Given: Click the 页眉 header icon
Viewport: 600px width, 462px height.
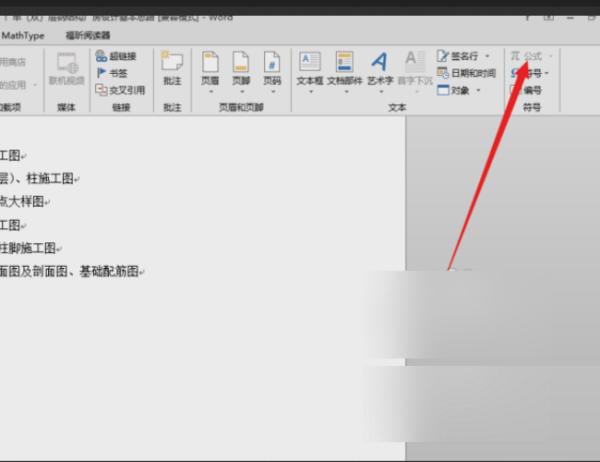Looking at the screenshot, I should (x=210, y=62).
